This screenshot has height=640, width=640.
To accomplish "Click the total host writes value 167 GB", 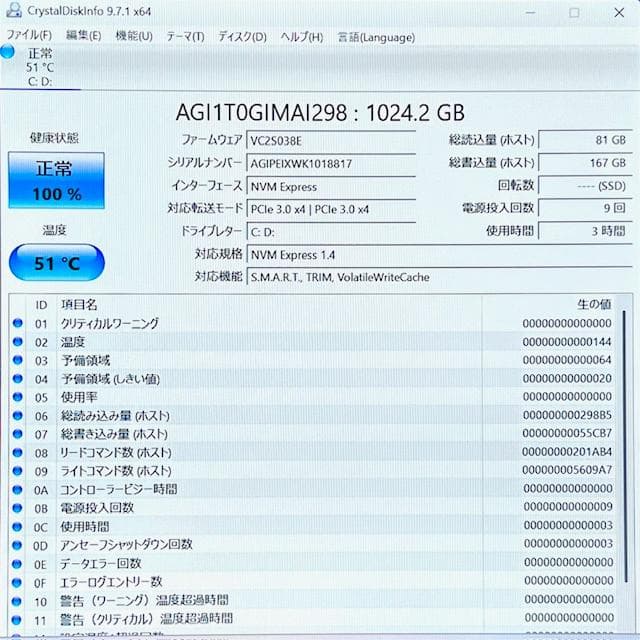I will (585, 163).
